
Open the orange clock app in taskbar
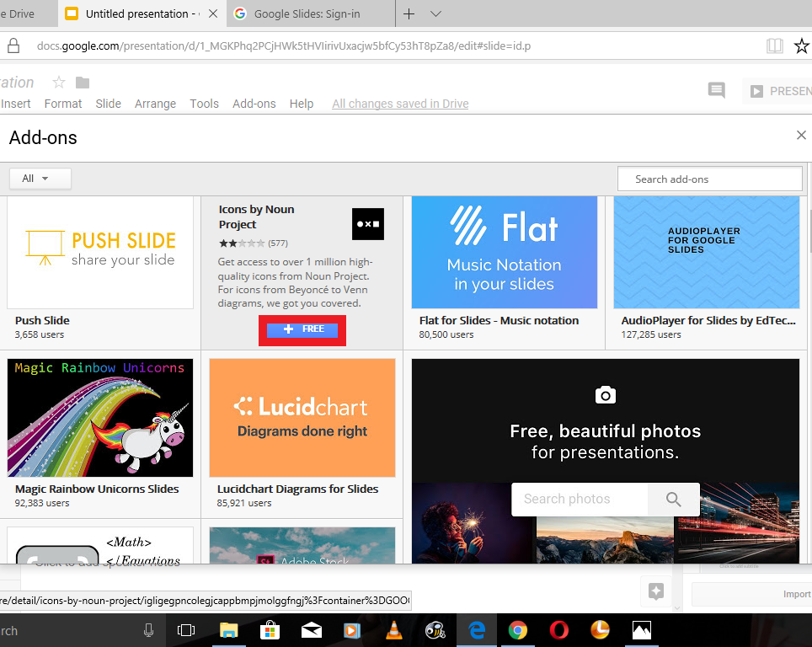[600, 630]
